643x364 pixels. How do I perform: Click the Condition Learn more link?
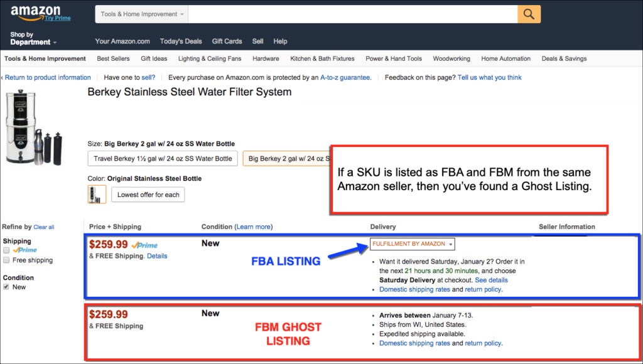tap(254, 227)
